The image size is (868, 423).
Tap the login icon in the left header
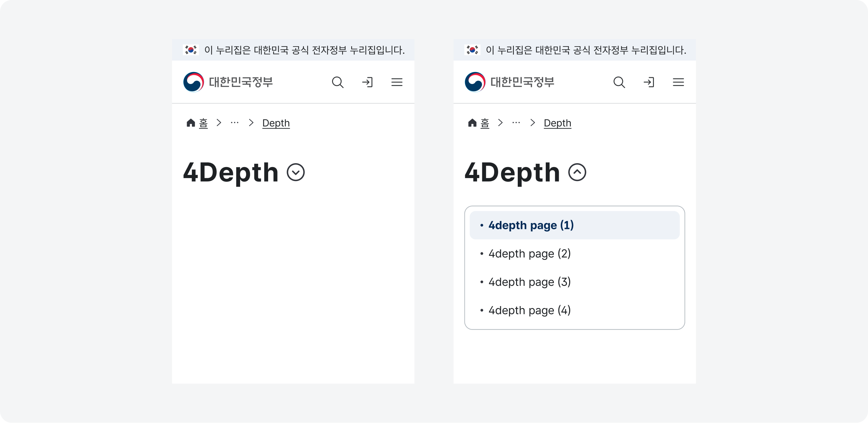(x=367, y=82)
